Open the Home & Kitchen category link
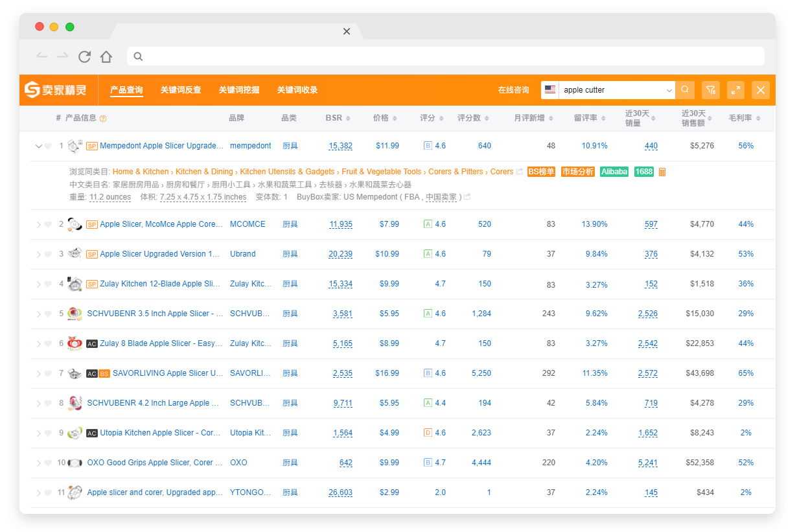Image resolution: width=797 pixels, height=532 pixels. tap(141, 172)
